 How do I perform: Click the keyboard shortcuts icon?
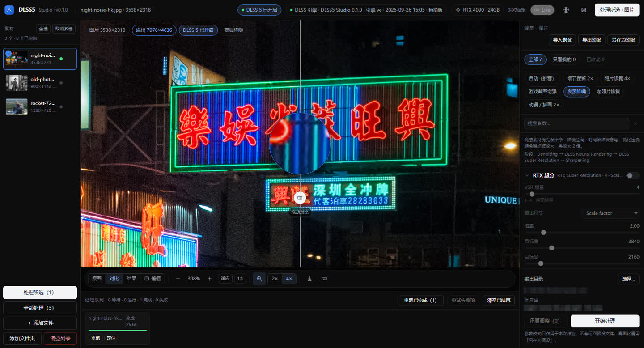coord(324,279)
